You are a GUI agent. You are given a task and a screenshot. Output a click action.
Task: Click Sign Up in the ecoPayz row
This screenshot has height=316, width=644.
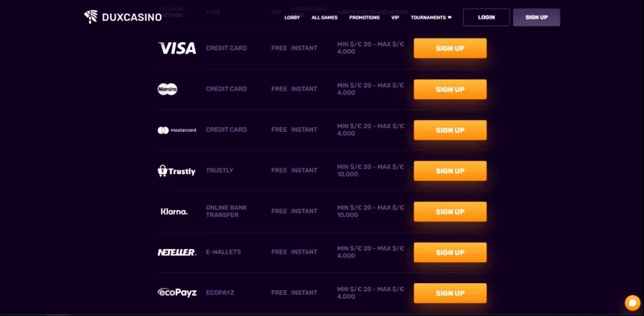[450, 293]
